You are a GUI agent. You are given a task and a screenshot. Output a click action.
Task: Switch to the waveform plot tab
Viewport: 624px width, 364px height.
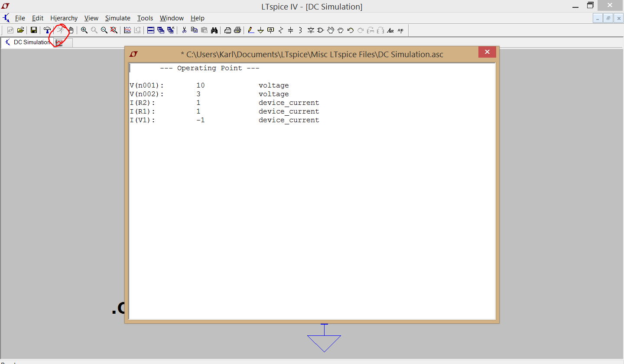[63, 42]
